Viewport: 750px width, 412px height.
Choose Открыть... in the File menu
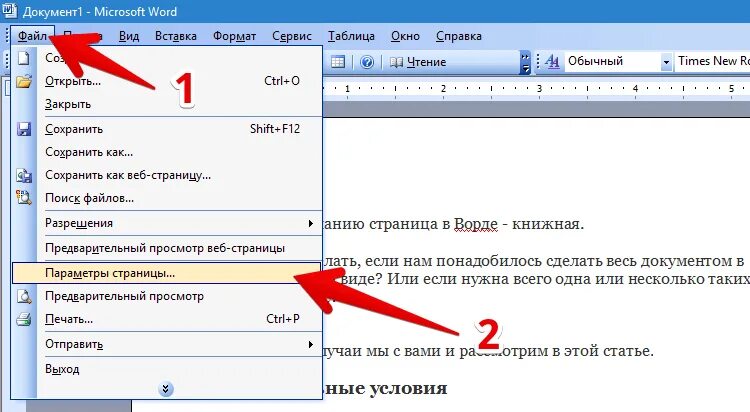167,81
